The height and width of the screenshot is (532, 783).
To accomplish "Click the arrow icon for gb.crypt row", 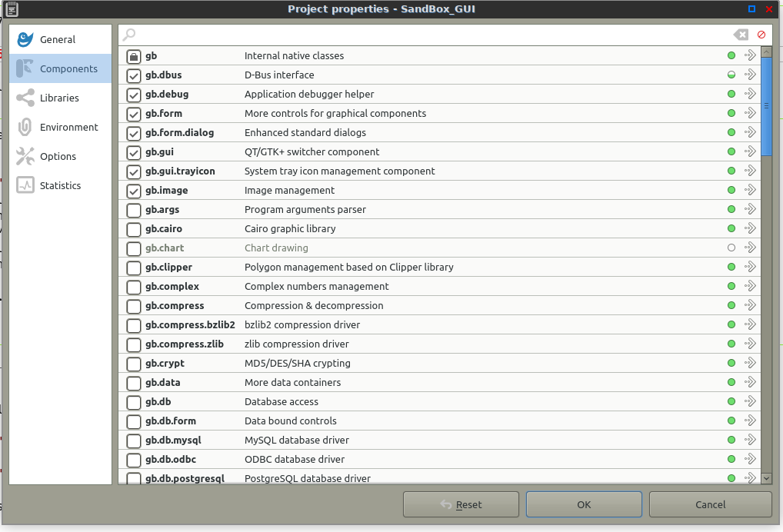I will point(750,364).
